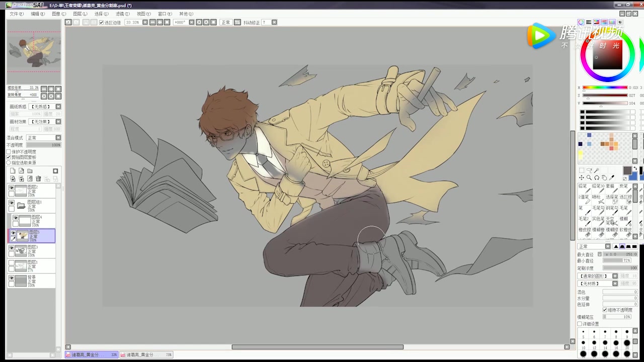Toggle the RGB slider panel icon
The height and width of the screenshot is (362, 644).
[588, 22]
